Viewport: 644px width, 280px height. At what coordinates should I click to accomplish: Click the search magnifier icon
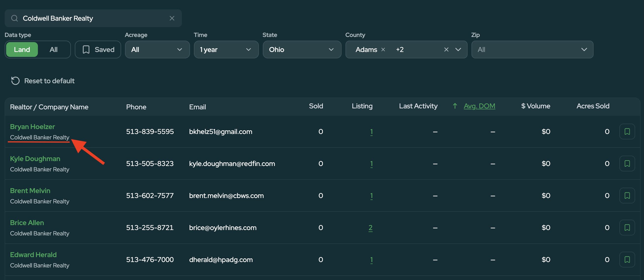[15, 18]
